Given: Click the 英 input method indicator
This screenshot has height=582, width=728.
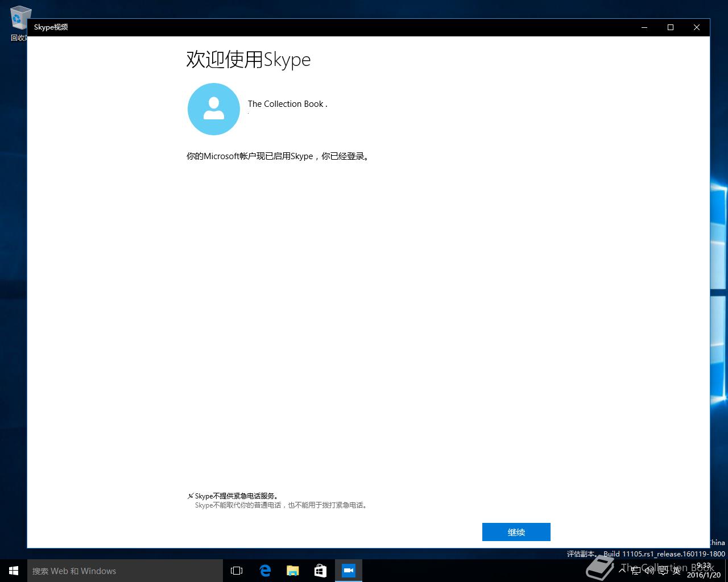Looking at the screenshot, I should point(676,571).
